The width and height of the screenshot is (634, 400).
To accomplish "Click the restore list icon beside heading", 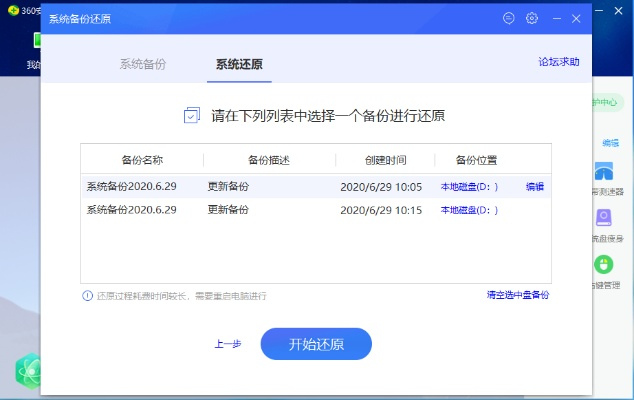I will [192, 115].
